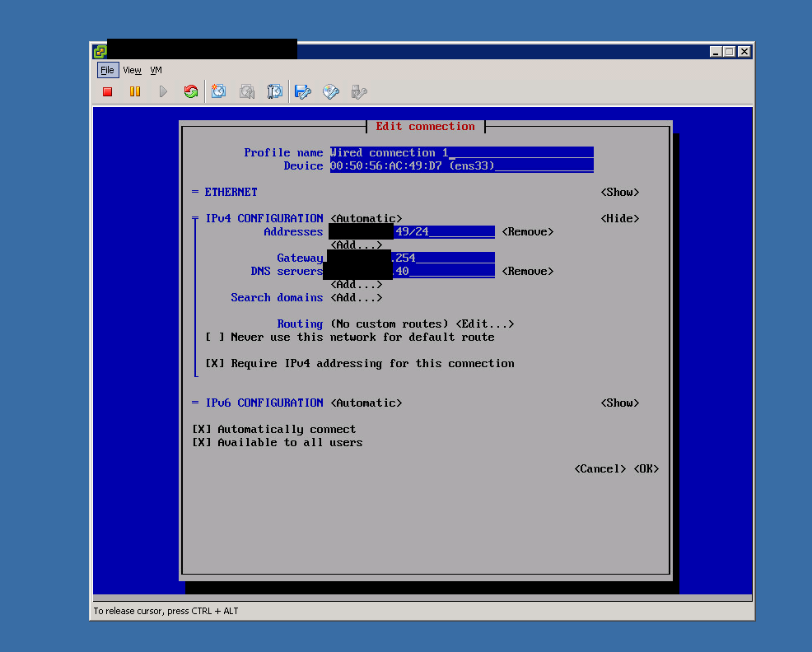
Task: Suspend the VM with the pause icon
Action: [135, 91]
